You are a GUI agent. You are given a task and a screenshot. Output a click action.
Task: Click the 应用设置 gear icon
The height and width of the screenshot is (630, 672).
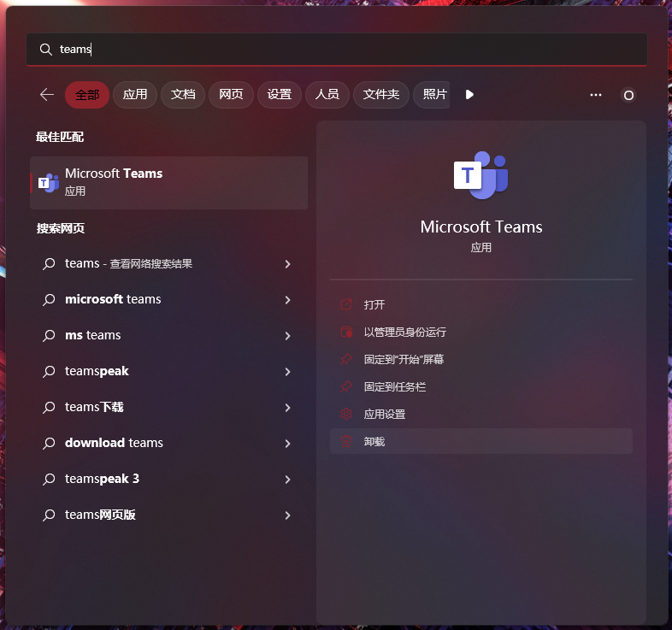click(x=346, y=414)
